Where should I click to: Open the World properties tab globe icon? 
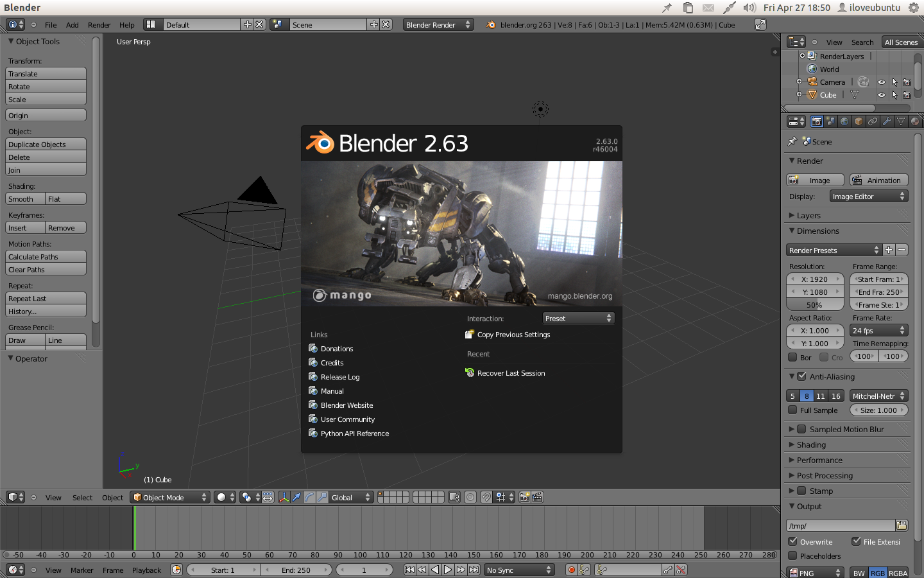click(845, 121)
